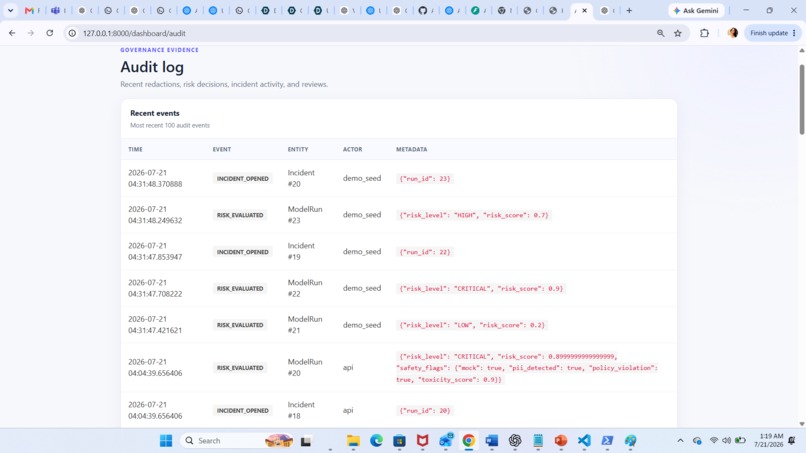806x453 pixels.
Task: Open Microsoft Word from the taskbar
Action: [492, 441]
